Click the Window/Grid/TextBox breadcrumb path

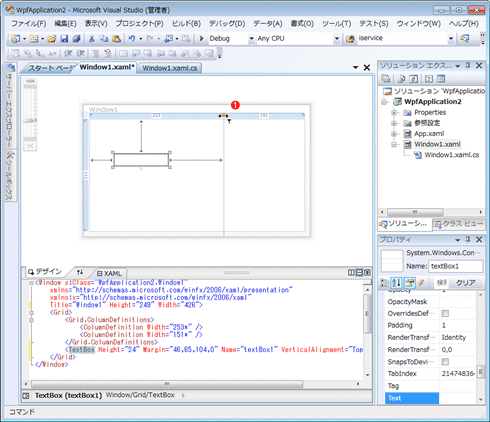[x=140, y=395]
